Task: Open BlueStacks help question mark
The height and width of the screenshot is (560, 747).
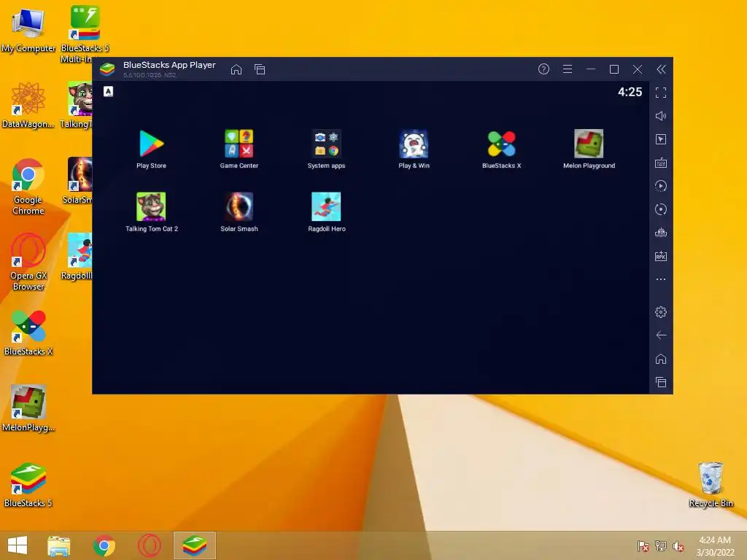Action: (543, 69)
